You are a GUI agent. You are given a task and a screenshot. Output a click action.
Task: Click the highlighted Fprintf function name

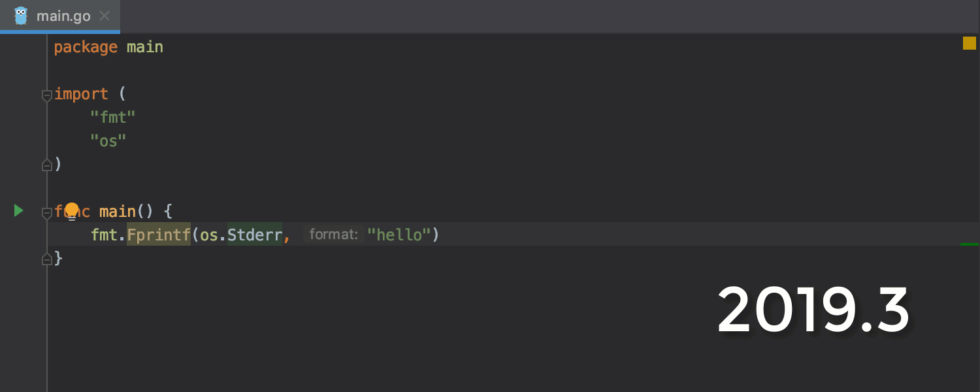click(x=158, y=235)
